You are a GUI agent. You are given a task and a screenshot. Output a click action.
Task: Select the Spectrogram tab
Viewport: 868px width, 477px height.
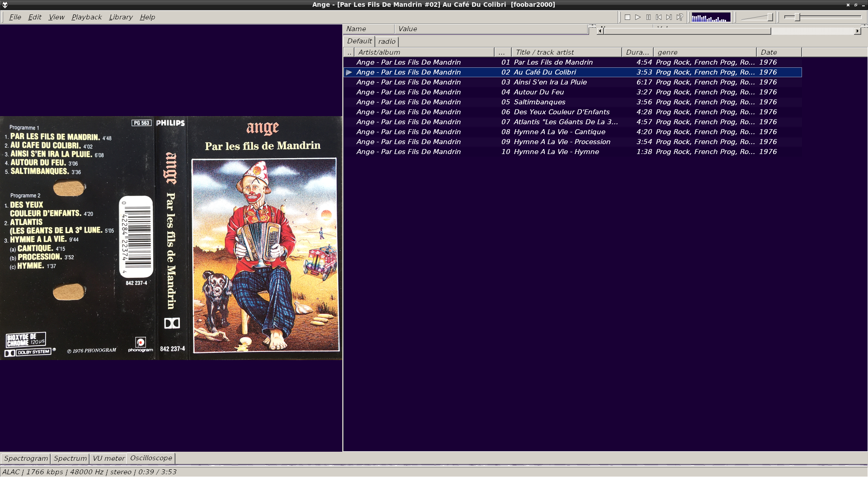click(26, 458)
